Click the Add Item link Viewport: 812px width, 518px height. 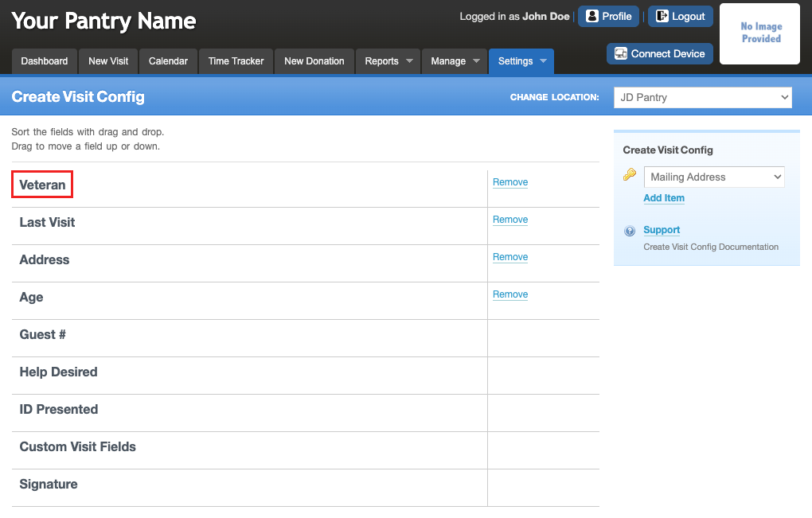pos(664,198)
